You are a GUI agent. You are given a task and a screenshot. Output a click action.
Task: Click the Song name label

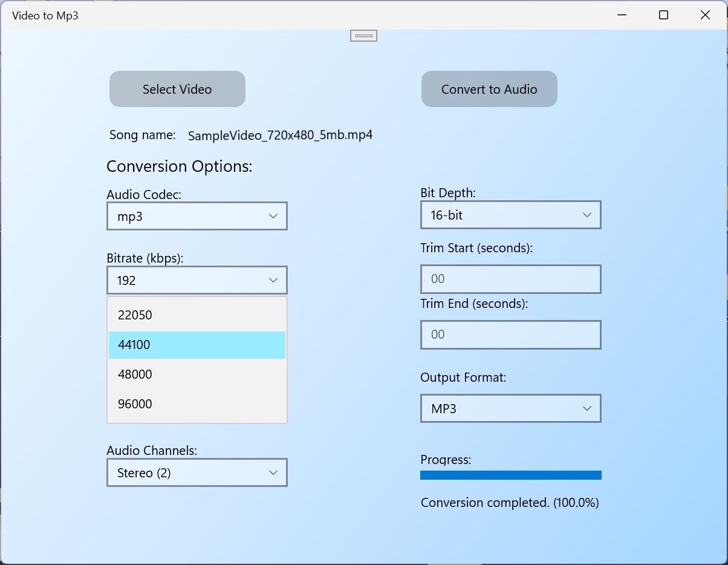point(143,135)
